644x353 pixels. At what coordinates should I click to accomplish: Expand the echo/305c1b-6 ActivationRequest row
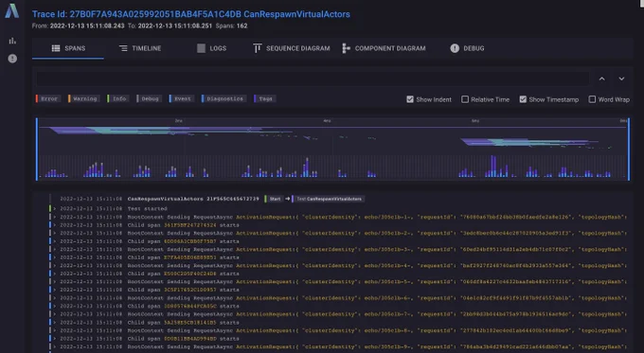[55, 298]
